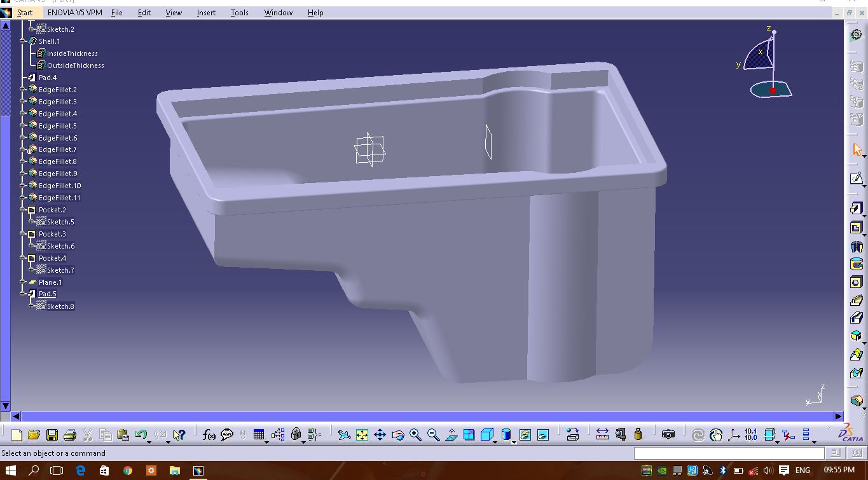Open the Formula f(x) editor

[x=209, y=435]
